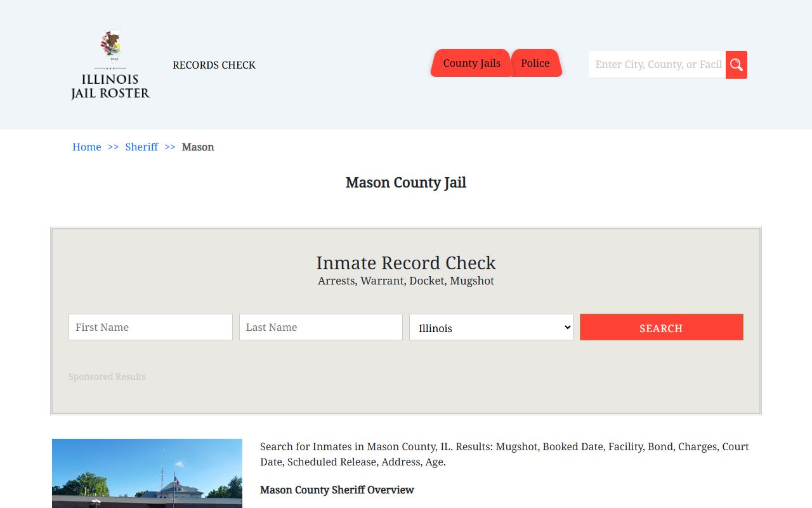
Task: Open the Mason County jail photo
Action: pyautogui.click(x=147, y=473)
